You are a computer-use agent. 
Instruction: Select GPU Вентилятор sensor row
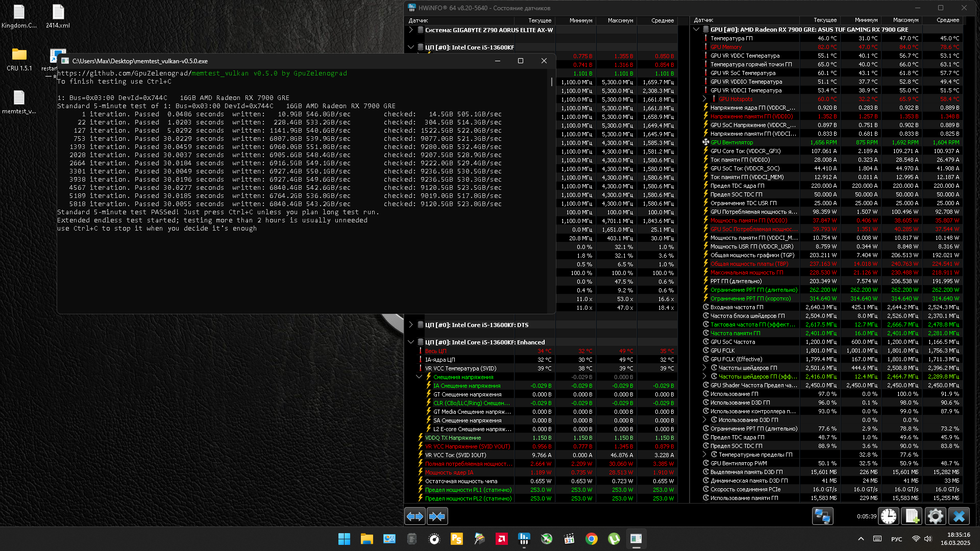(731, 142)
